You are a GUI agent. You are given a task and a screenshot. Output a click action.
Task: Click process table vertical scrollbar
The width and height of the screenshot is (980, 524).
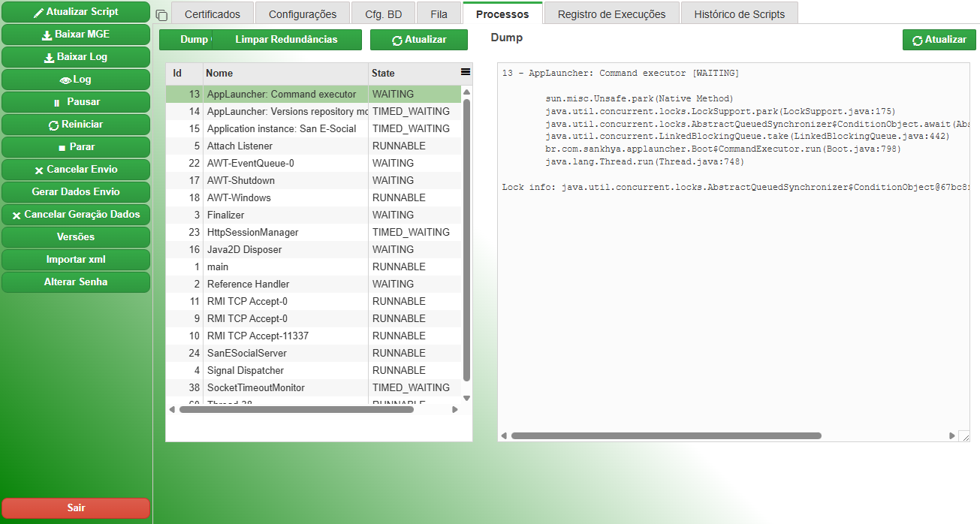(466, 240)
